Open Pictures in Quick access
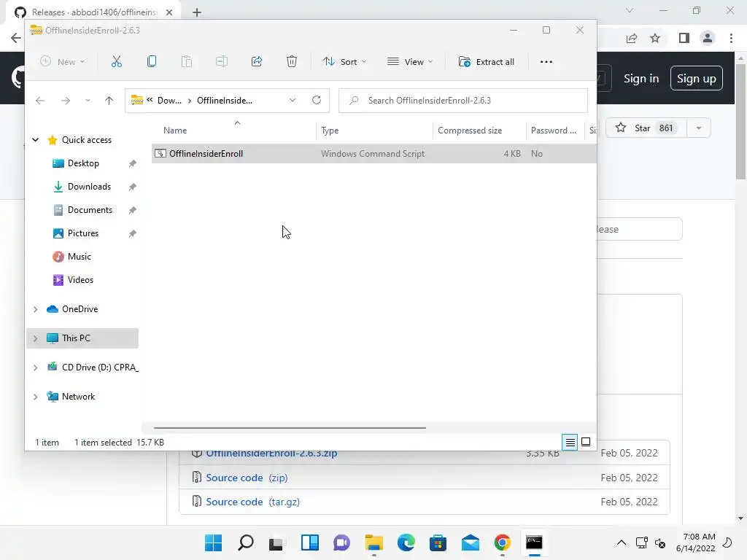The width and height of the screenshot is (747, 560). 83,233
